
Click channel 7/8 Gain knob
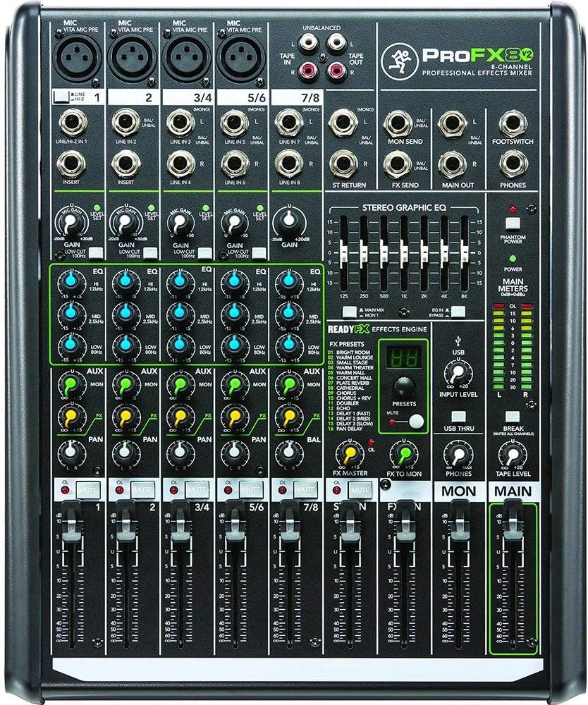pyautogui.click(x=290, y=220)
